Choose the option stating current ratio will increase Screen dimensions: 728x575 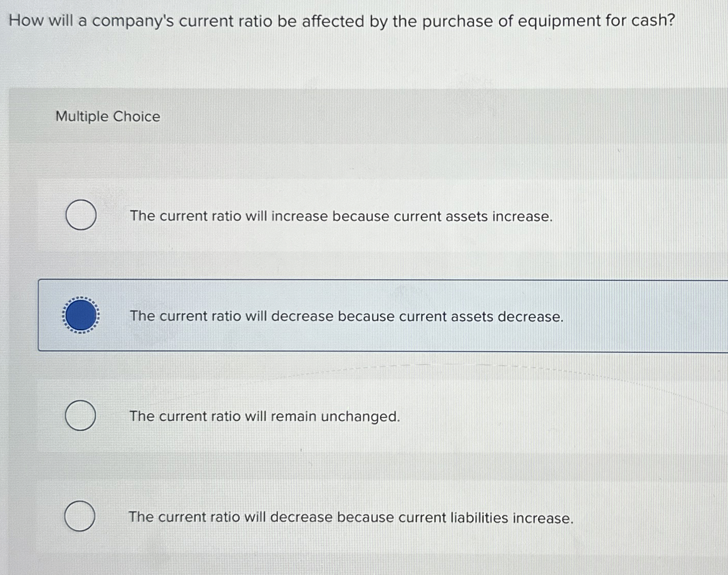pyautogui.click(x=341, y=216)
